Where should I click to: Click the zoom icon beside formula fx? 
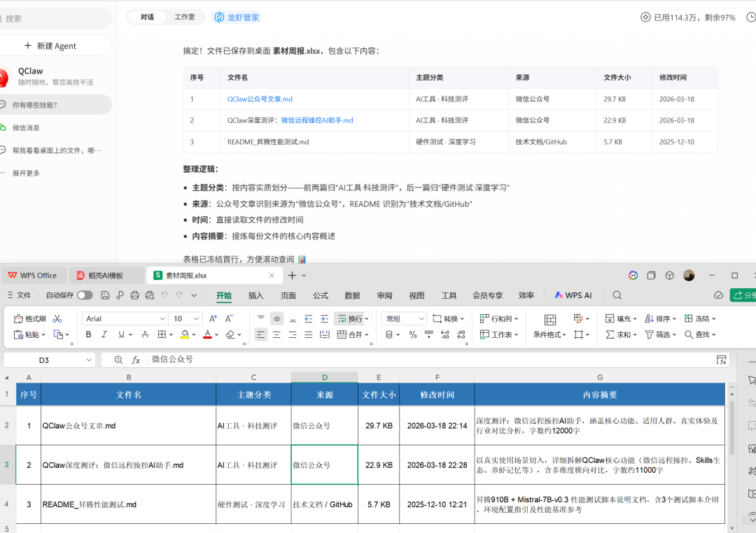click(x=118, y=360)
